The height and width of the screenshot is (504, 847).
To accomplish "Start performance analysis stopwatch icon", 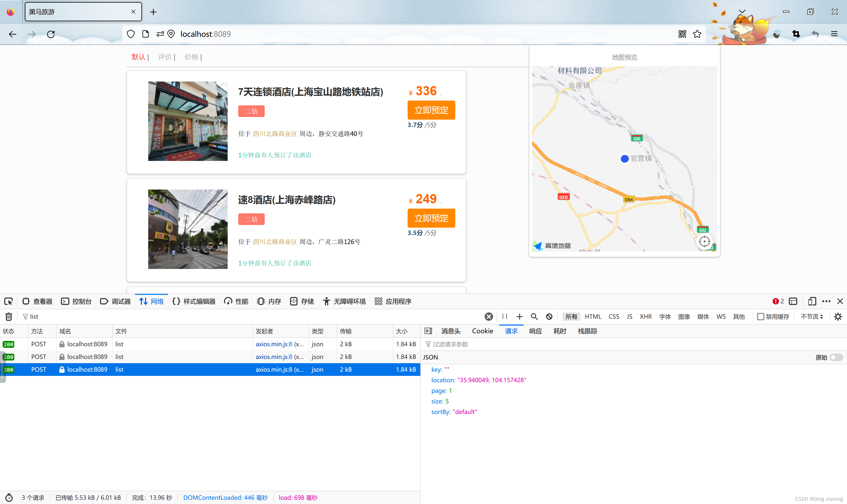I will 9,498.
